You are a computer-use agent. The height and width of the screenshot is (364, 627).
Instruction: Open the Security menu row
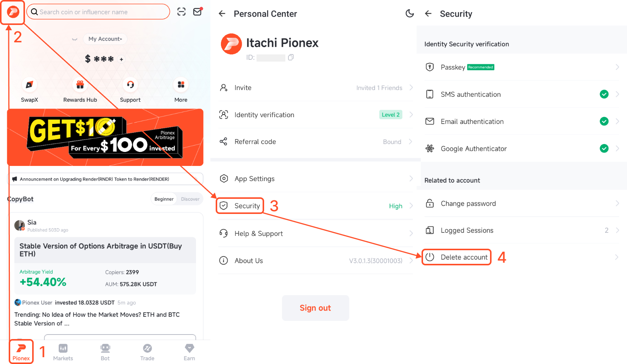click(x=316, y=206)
